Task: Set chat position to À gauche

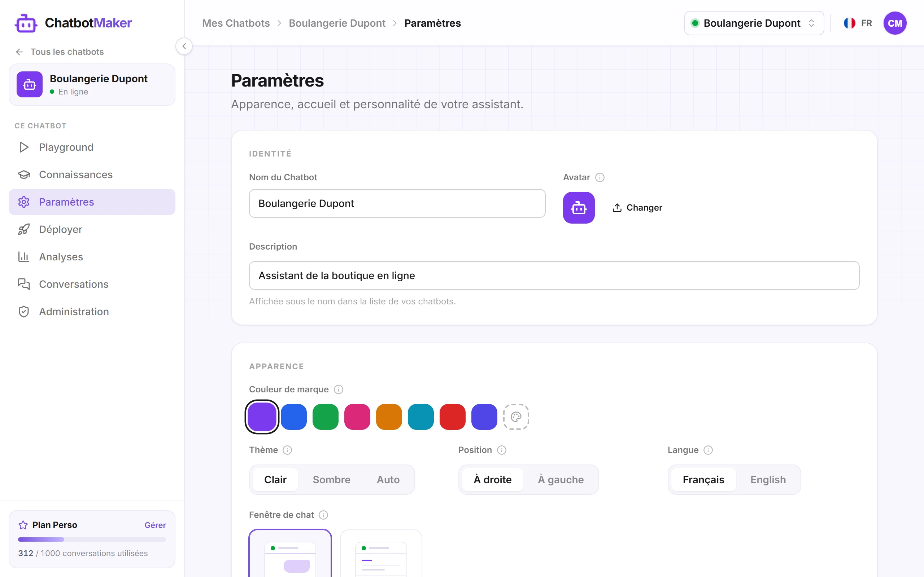Action: 561,480
